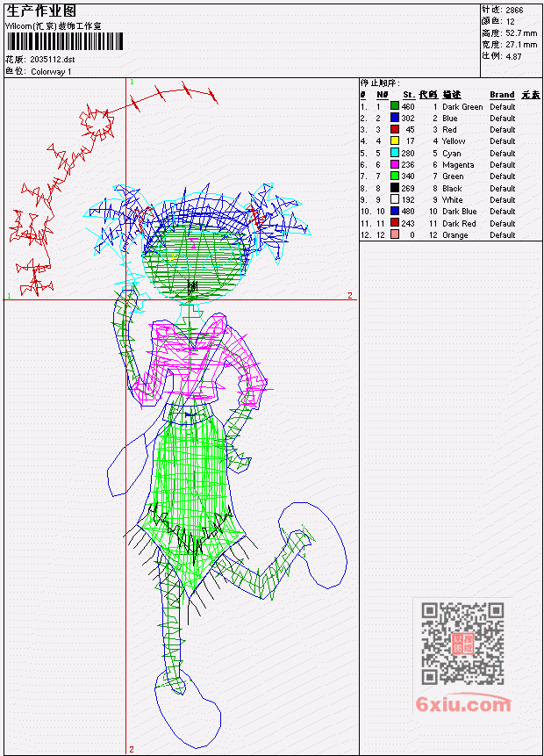Click the Dark Red swatch in row 11
The height and width of the screenshot is (756, 544).
395,223
